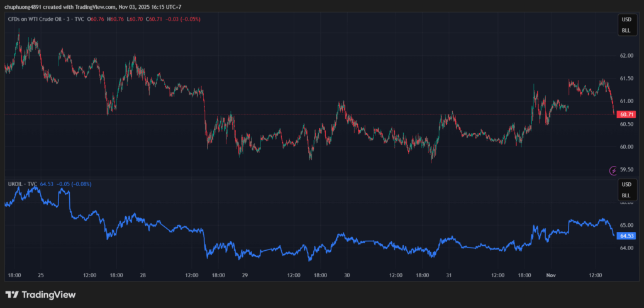644x308 pixels.
Task: Open USD currency selector on UKOIL pane
Action: 626,185
